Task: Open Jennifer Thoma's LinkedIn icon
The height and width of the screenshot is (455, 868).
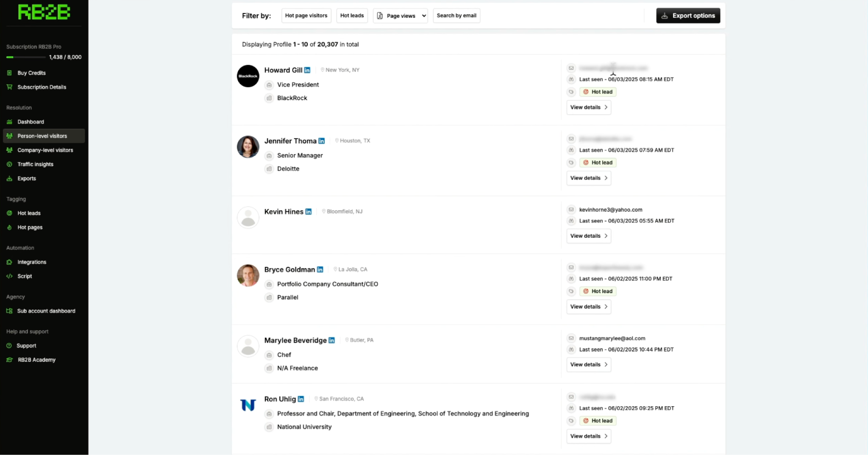Action: pos(322,141)
